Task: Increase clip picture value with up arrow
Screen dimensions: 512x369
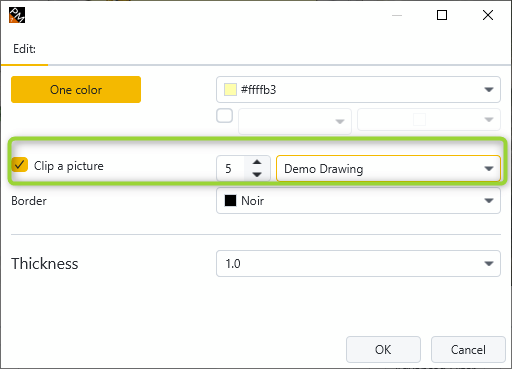Action: tap(257, 162)
